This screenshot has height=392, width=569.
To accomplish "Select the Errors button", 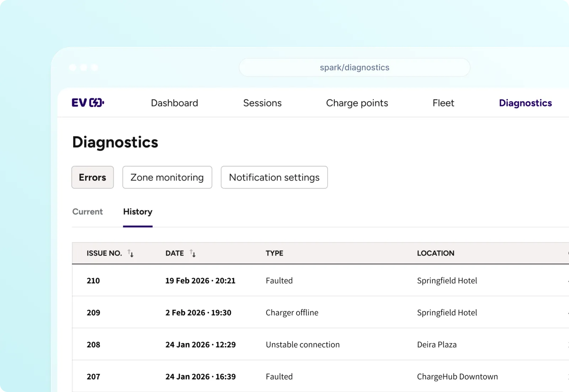I will tap(92, 177).
